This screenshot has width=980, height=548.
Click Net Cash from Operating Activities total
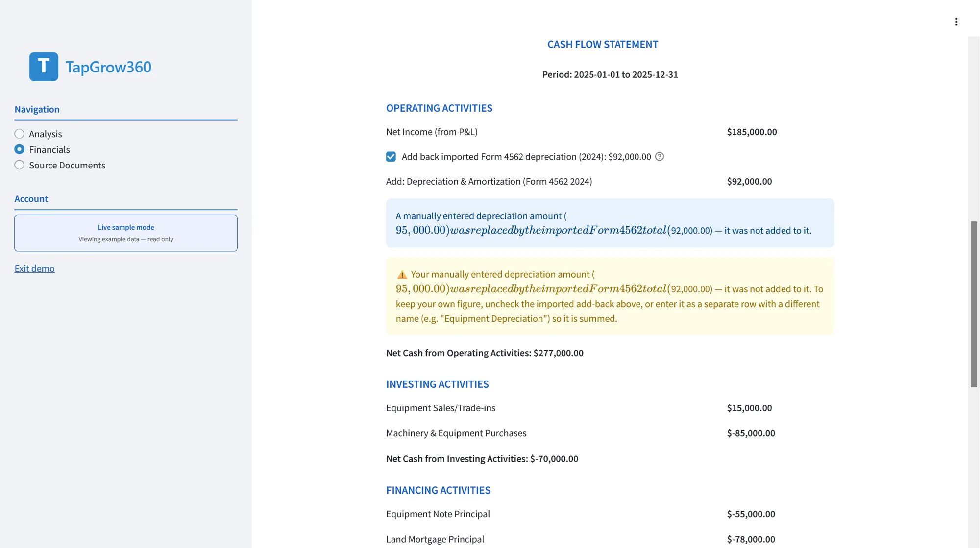coord(485,353)
